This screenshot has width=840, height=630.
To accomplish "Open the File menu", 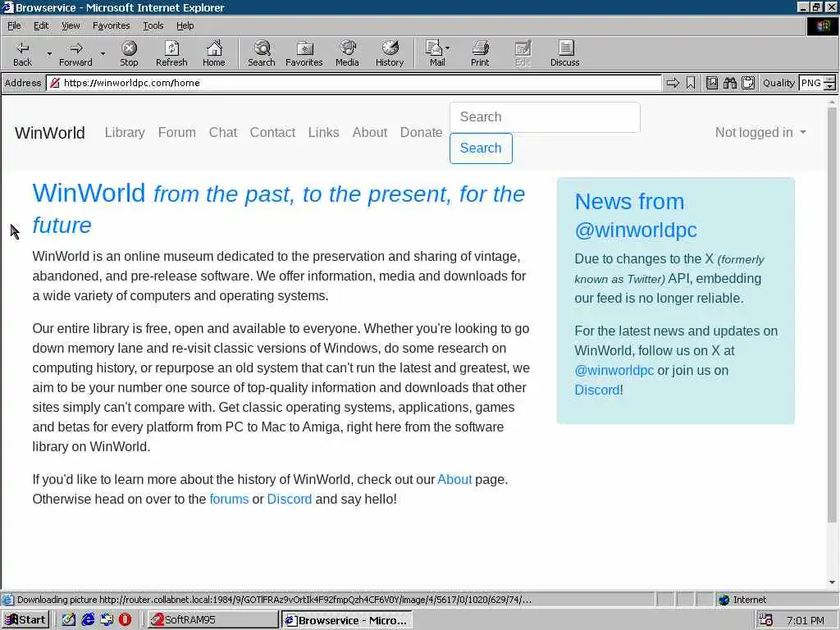I will pyautogui.click(x=14, y=25).
